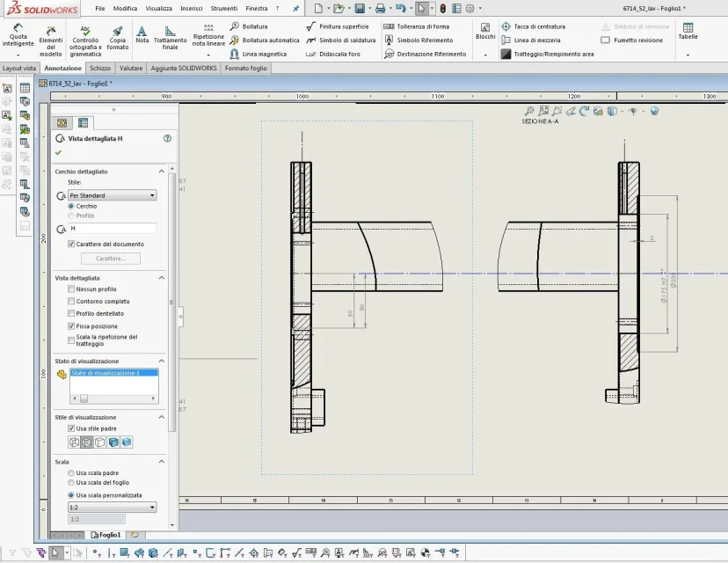Viewport: 728px width, 563px height.
Task: Uncheck Fissa posizione option
Action: (71, 326)
